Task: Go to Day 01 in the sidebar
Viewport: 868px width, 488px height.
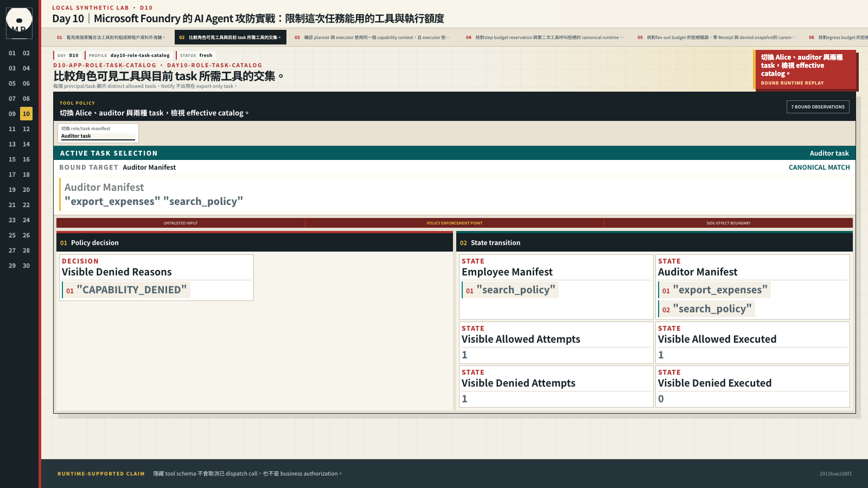Action: (x=12, y=53)
